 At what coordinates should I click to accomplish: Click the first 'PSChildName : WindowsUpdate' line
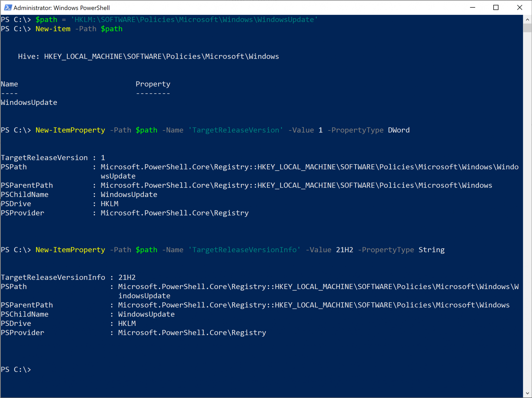click(79, 195)
